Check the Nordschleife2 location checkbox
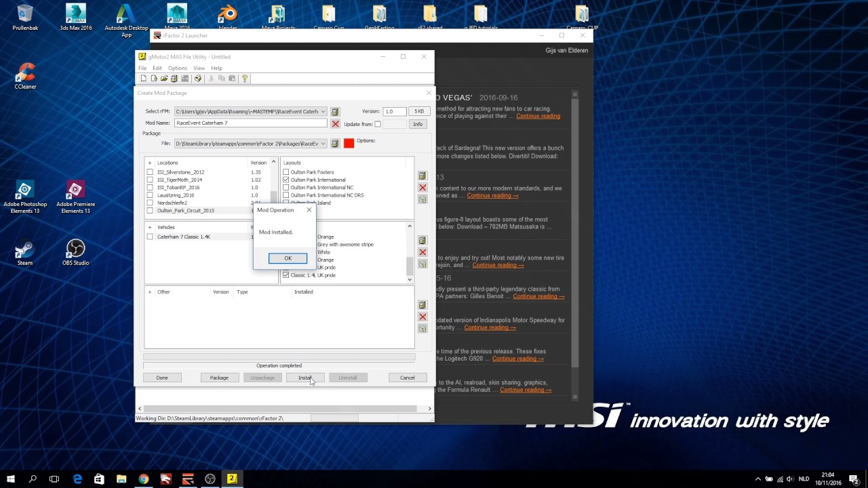868x488 pixels. pos(150,203)
